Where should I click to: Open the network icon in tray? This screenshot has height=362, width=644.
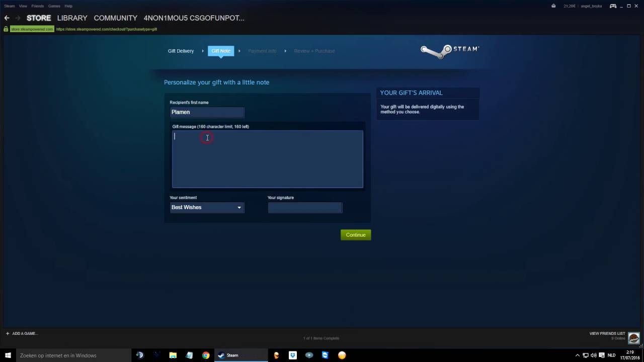586,355
